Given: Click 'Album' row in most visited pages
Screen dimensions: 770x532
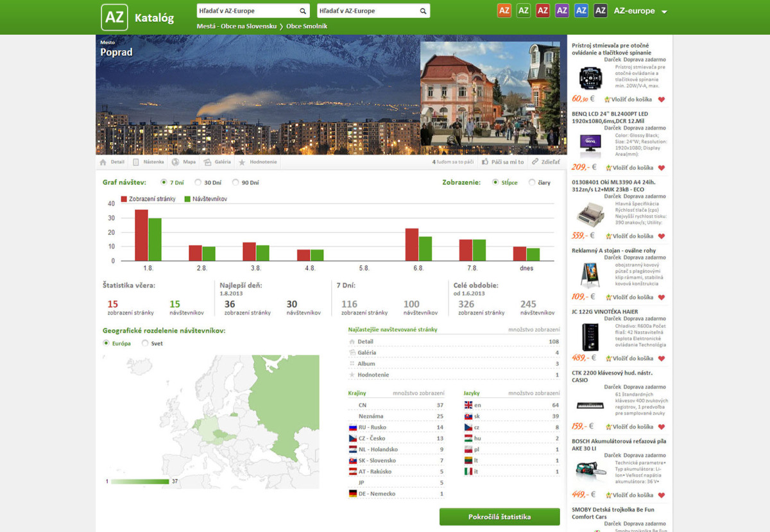Looking at the screenshot, I should click(454, 364).
